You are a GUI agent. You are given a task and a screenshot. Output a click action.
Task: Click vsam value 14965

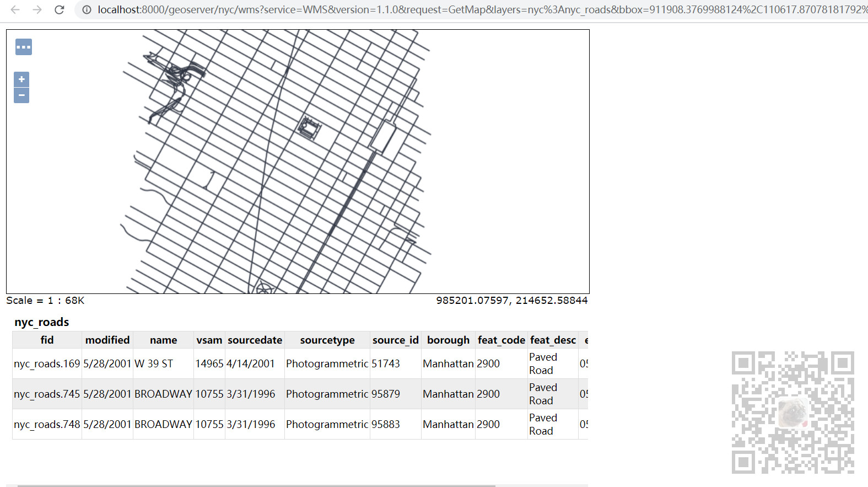click(x=209, y=363)
